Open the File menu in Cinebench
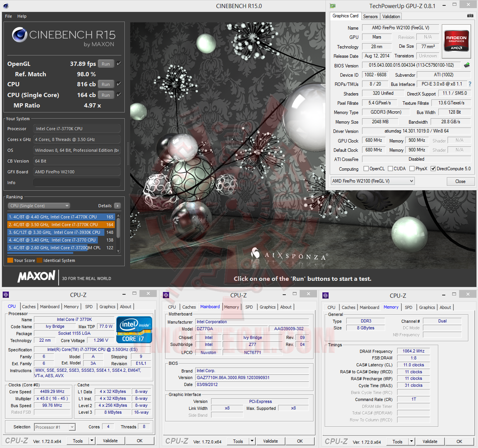Image resolution: width=478 pixels, height=448 pixels. 8,16
